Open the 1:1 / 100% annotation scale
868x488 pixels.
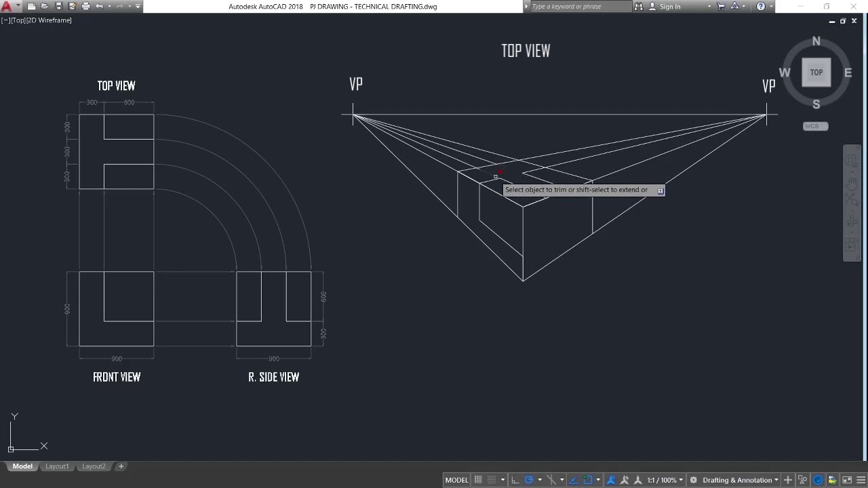pyautogui.click(x=665, y=480)
